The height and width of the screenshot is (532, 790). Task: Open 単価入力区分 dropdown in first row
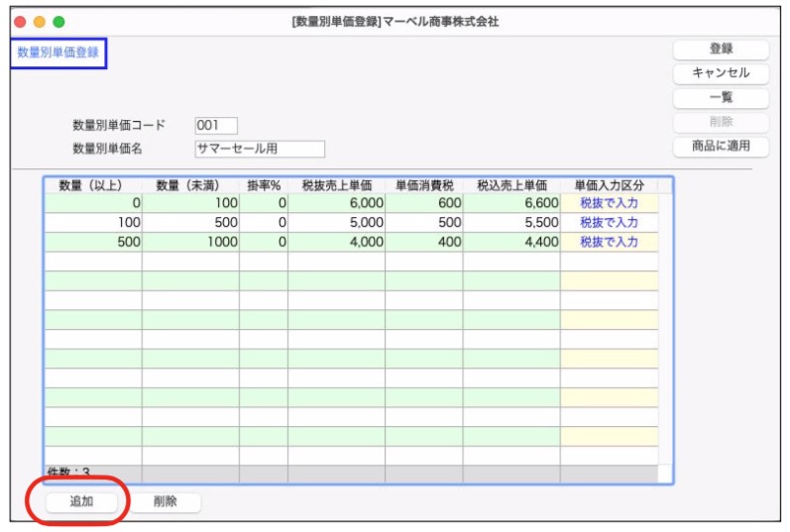(609, 203)
